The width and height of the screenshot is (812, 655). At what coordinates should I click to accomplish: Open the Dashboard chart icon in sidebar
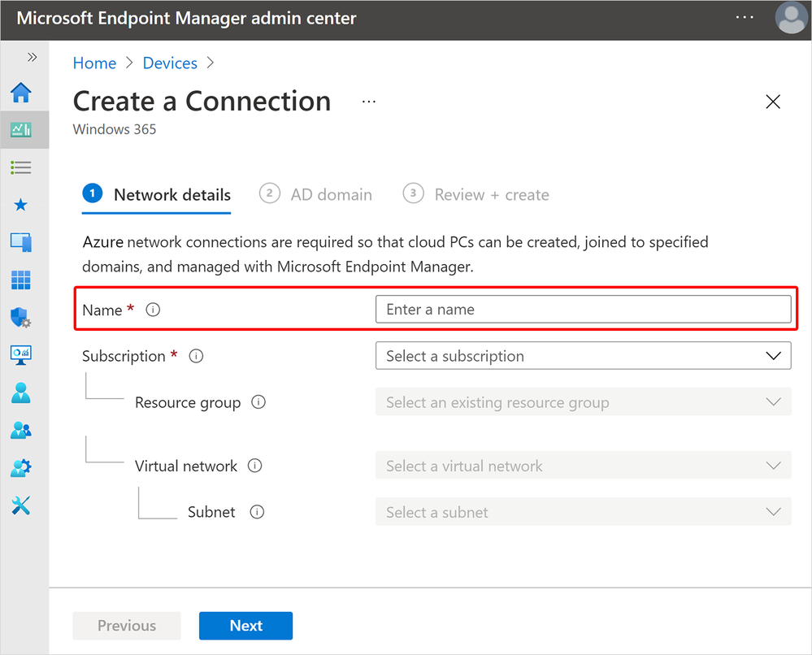point(20,129)
